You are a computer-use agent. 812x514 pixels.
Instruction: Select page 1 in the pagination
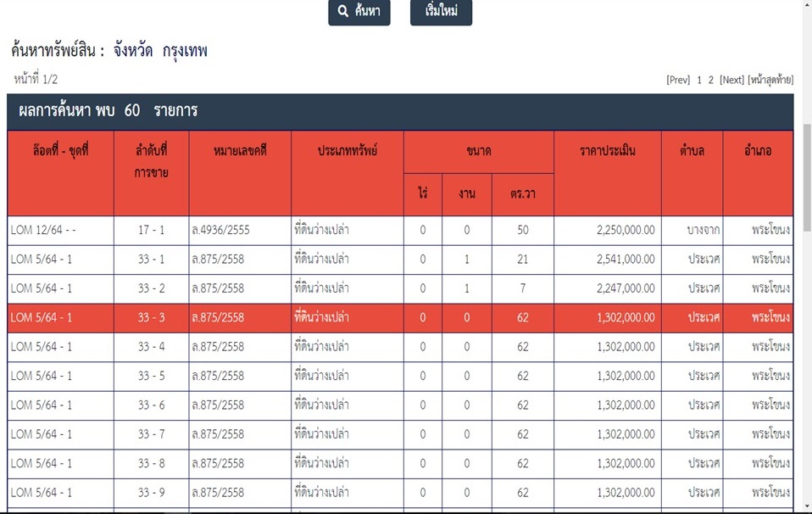point(699,80)
